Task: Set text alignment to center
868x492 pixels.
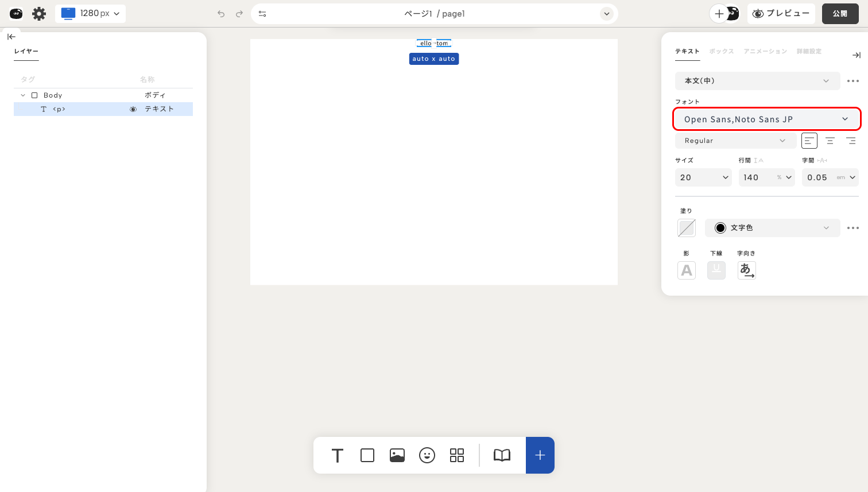Action: [x=830, y=141]
